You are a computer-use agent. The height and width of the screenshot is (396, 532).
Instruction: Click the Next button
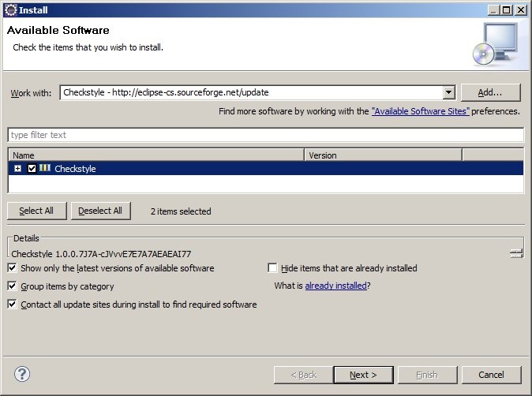click(363, 374)
